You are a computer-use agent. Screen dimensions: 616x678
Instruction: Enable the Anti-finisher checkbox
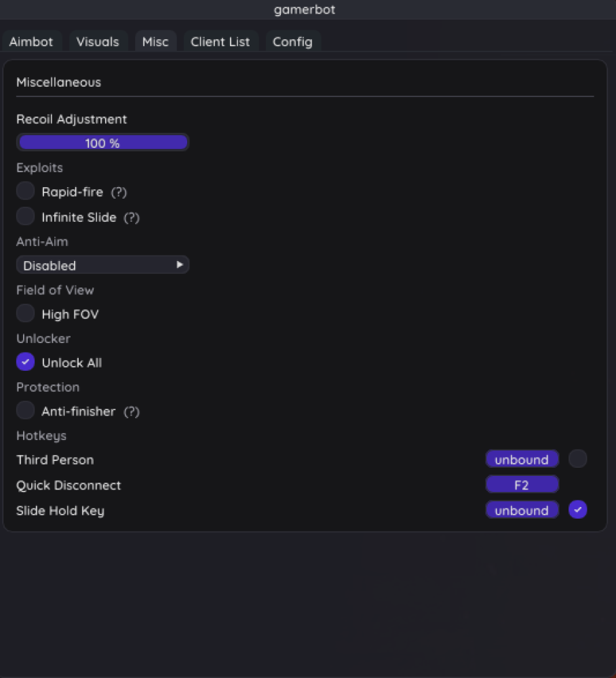(x=26, y=411)
